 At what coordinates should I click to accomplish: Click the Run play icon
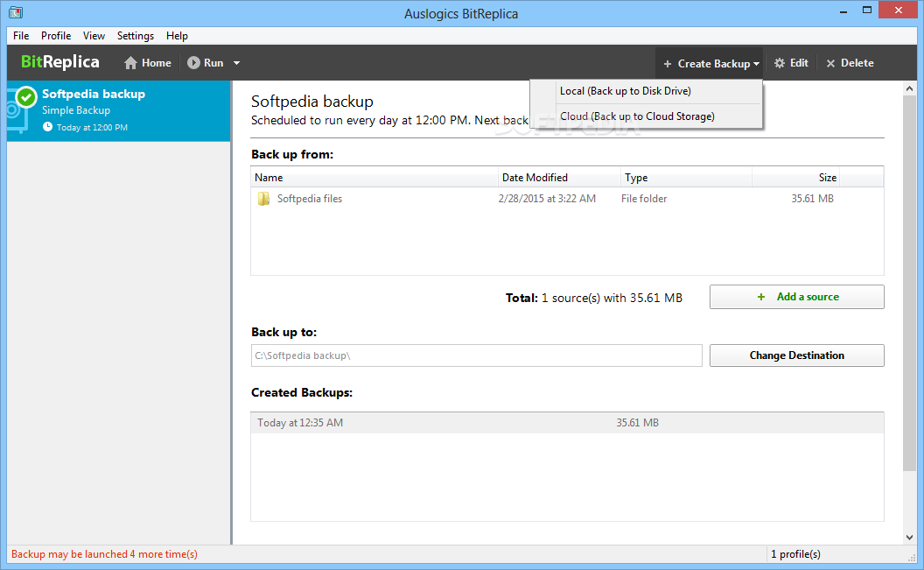(193, 62)
